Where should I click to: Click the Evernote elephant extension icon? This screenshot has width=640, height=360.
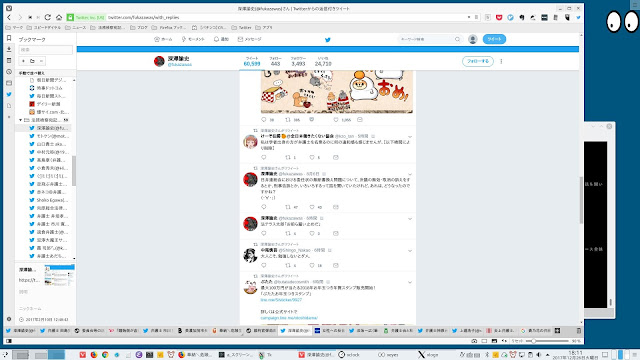(522, 17)
